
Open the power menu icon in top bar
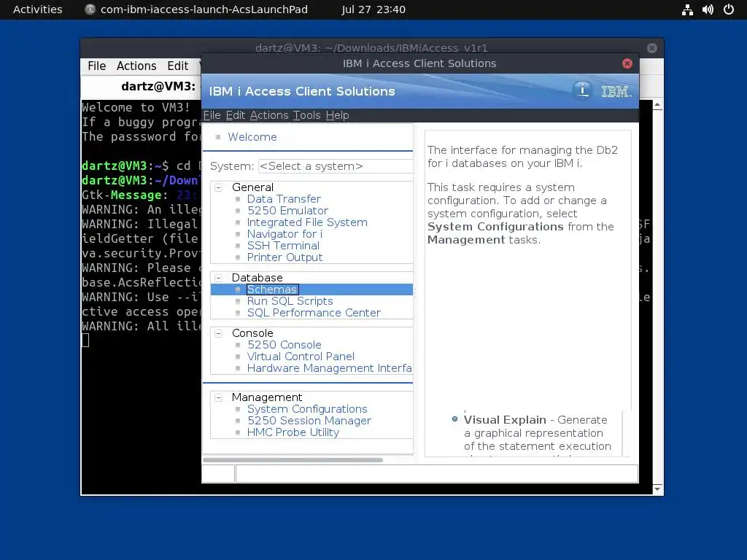pos(729,9)
